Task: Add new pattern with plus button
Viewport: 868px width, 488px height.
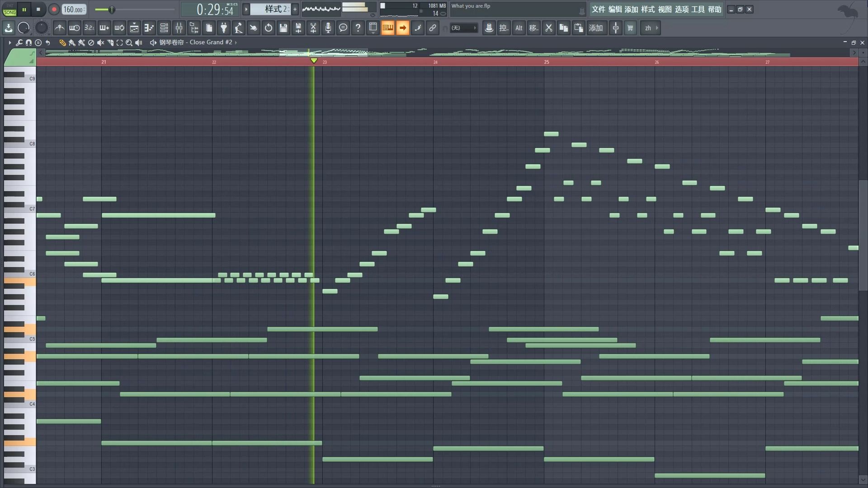Action: click(295, 9)
